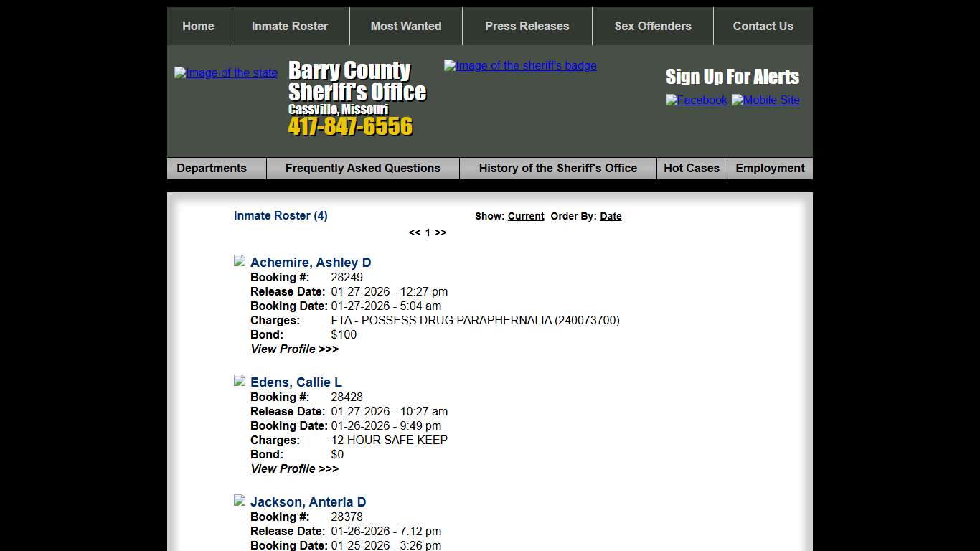Toggle ordering by Date
980x551 pixels.
click(x=611, y=216)
